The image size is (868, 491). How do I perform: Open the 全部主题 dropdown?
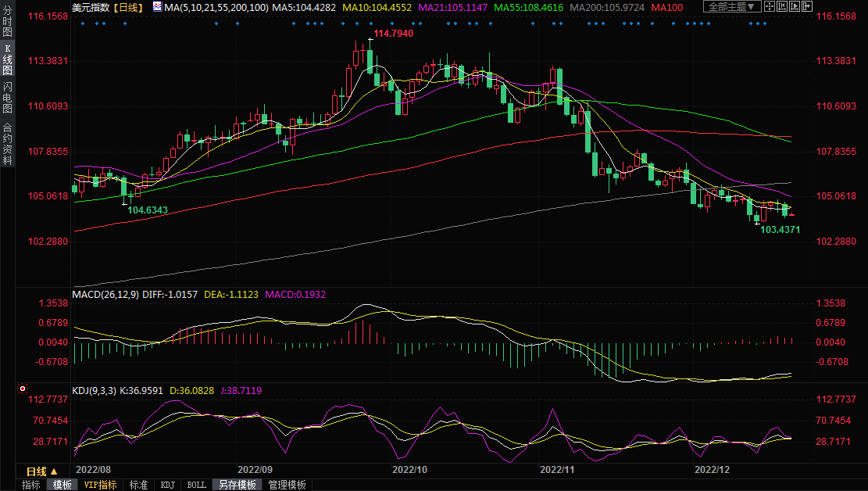[731, 7]
